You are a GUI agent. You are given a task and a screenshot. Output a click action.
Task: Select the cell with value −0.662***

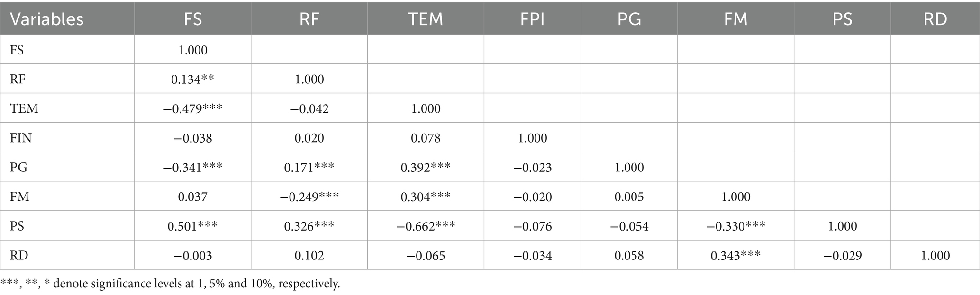(x=426, y=226)
